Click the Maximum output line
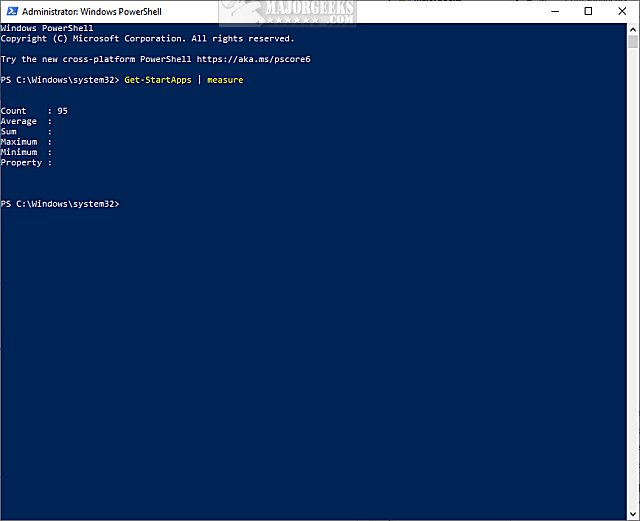This screenshot has height=521, width=640. (26, 142)
